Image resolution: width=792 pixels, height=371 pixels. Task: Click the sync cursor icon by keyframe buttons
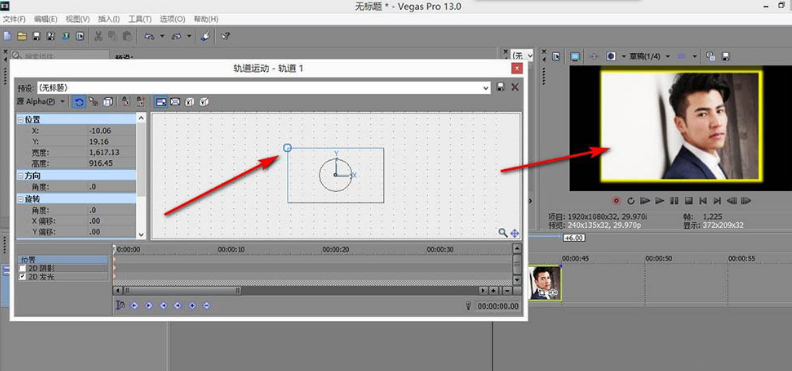(120, 305)
